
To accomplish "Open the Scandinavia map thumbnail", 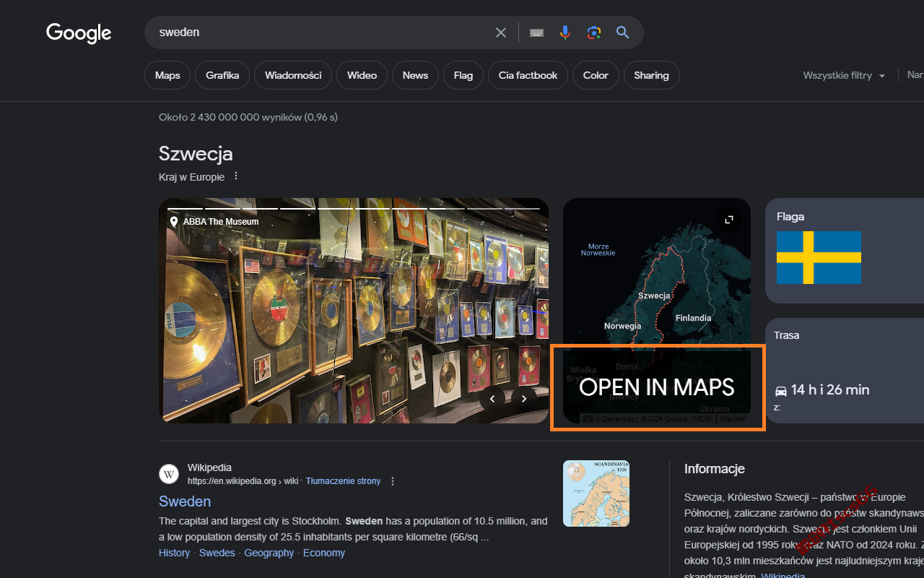I will coord(596,493).
